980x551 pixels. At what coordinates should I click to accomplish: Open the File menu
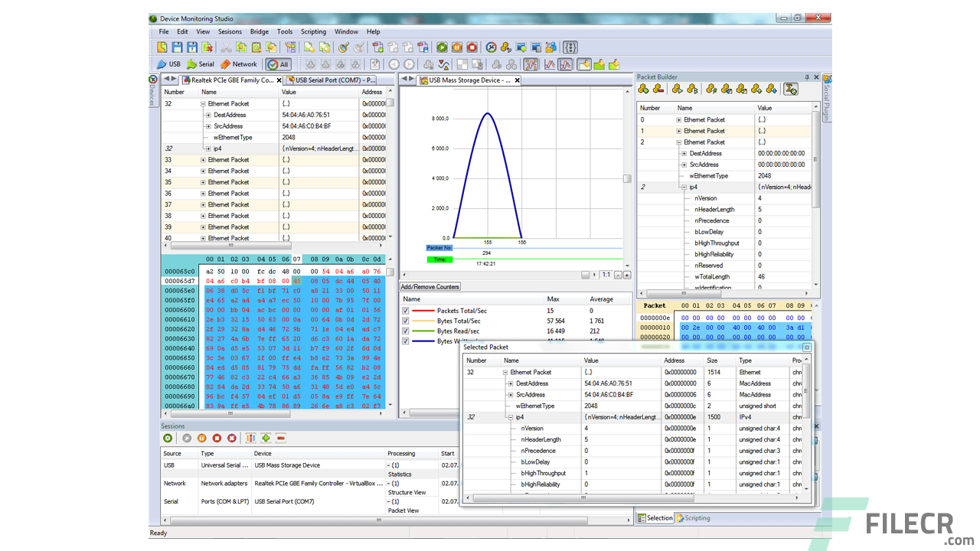click(x=164, y=31)
